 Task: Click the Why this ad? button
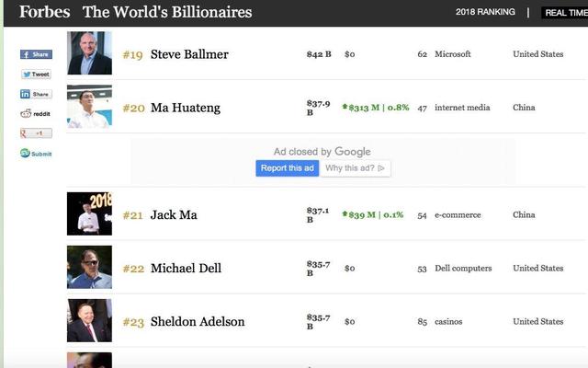[356, 167]
